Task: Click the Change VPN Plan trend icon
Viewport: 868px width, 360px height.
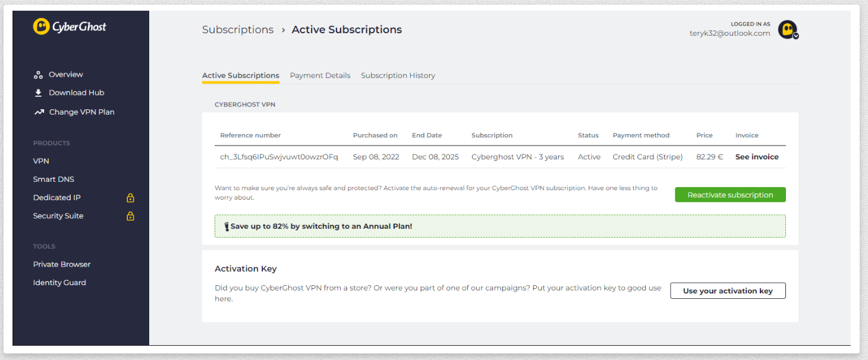Action: click(39, 112)
